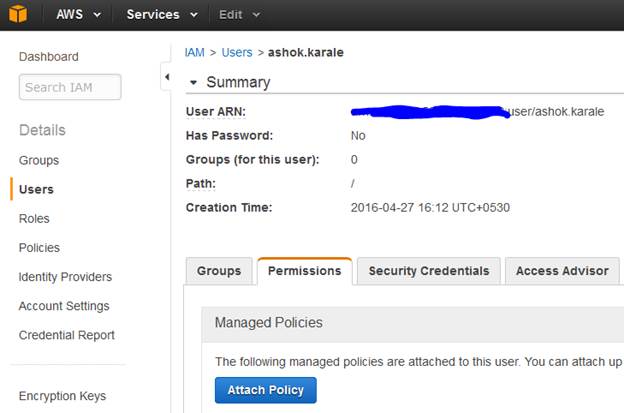Screen dimensions: 624x413
Task: Open the AWS dropdown menu
Action: click(x=78, y=15)
